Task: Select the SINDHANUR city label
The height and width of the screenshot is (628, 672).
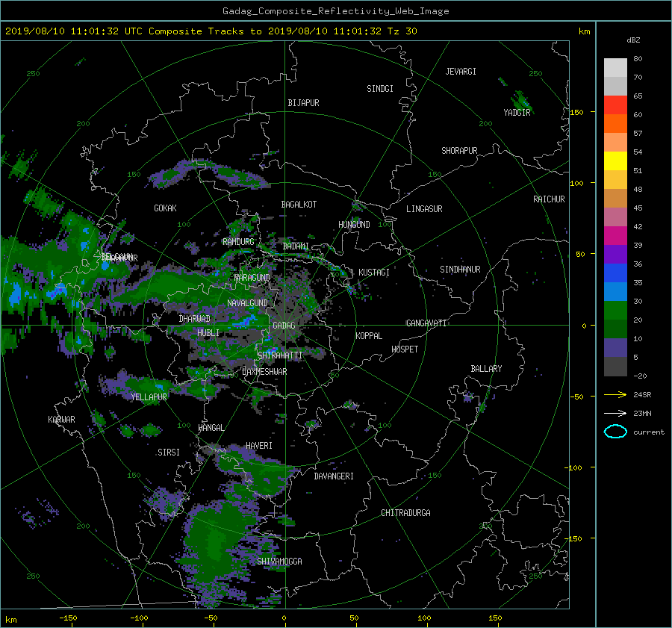Action: [x=460, y=270]
